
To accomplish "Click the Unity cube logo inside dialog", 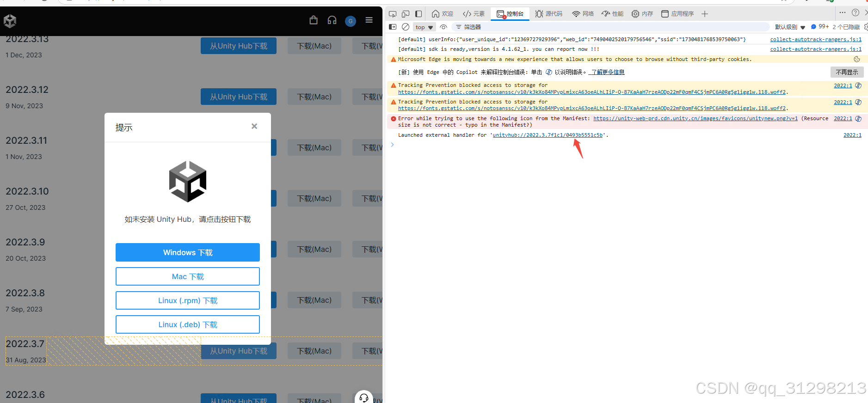I will [188, 182].
